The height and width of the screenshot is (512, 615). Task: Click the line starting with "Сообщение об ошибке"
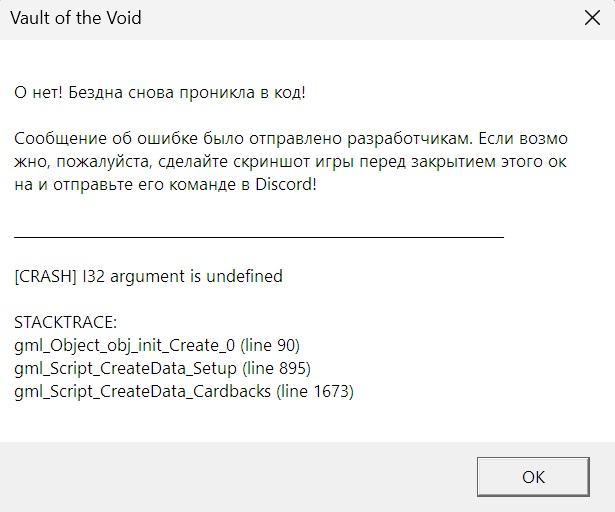pyautogui.click(x=292, y=137)
